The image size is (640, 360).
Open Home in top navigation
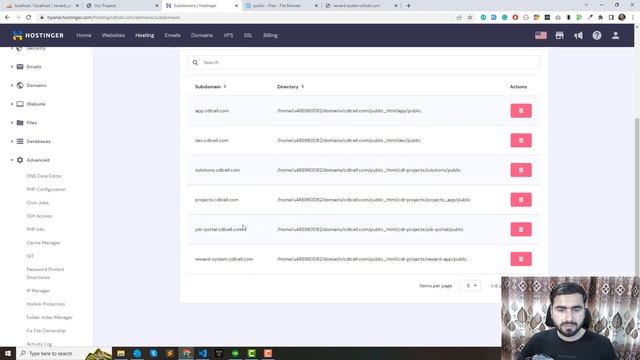[84, 36]
